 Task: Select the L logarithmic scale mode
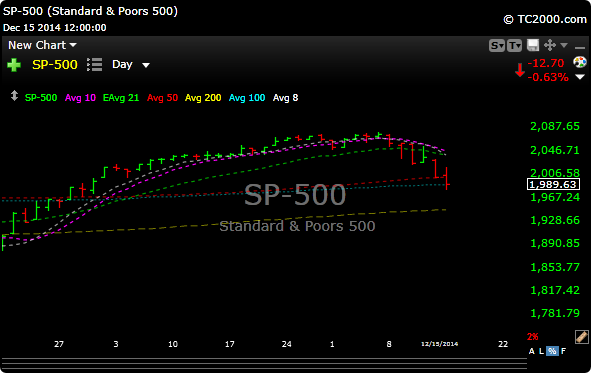[x=541, y=351]
